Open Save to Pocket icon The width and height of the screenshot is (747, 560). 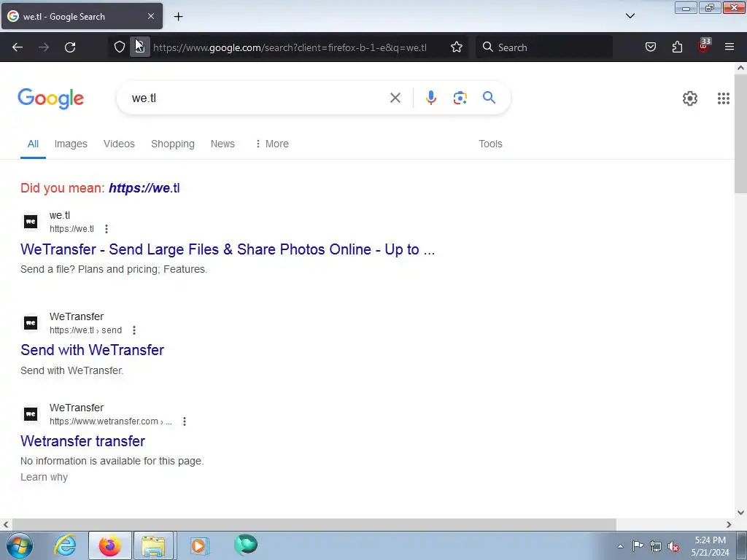click(651, 47)
